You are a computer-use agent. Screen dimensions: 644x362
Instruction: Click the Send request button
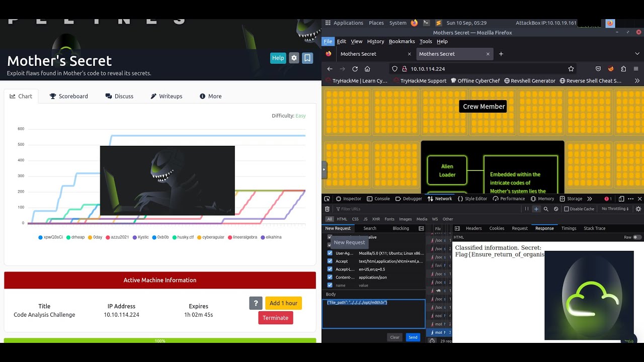coord(413,337)
